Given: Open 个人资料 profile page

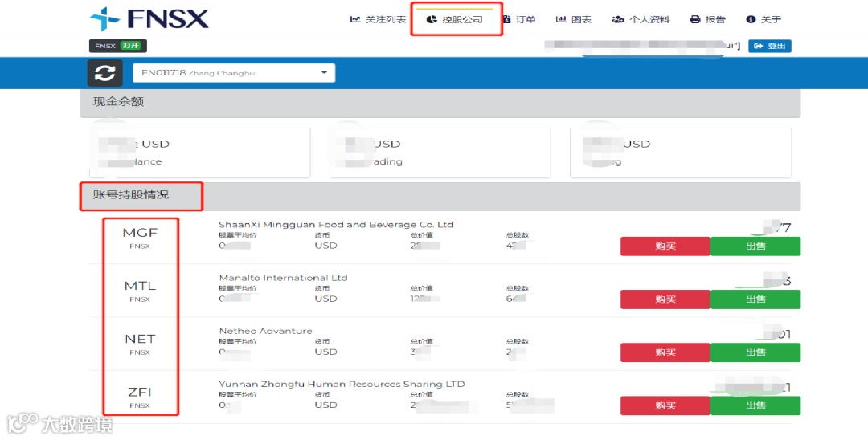Looking at the screenshot, I should (641, 19).
